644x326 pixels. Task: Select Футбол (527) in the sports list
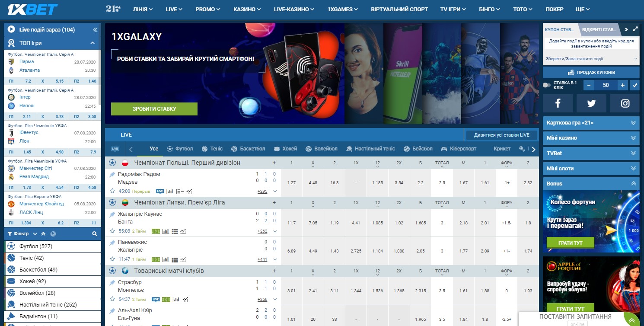click(53, 246)
